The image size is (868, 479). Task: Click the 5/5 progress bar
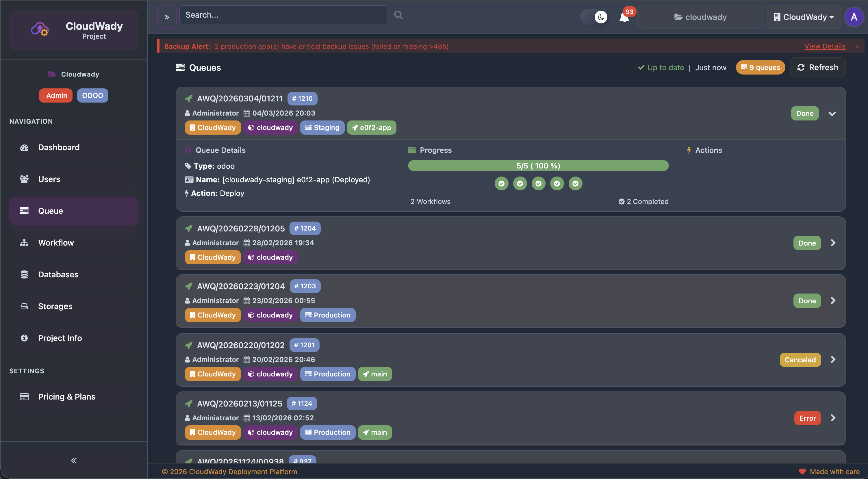[538, 165]
